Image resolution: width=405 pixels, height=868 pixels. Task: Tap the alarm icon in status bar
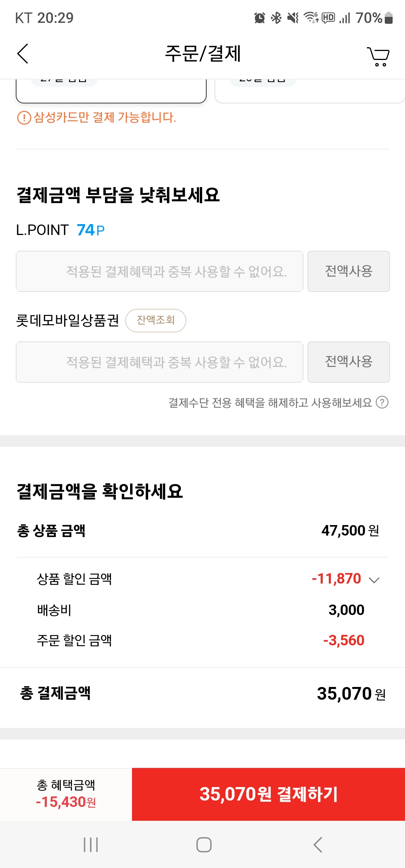[259, 18]
